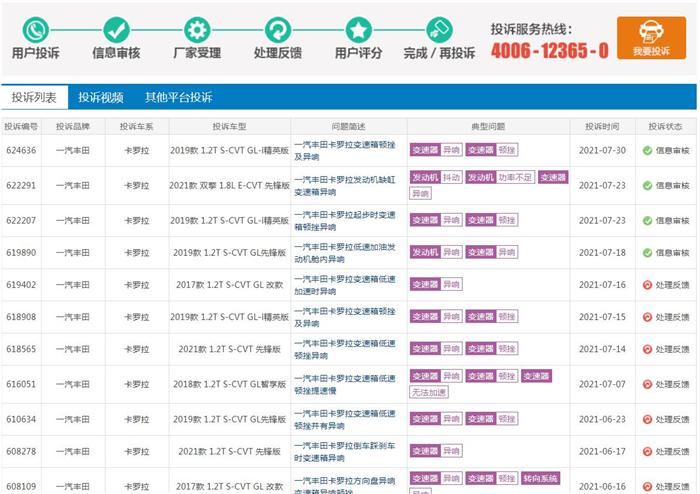700x494 pixels.
Task: Click red status icon for complaint 610634
Action: 647,419
